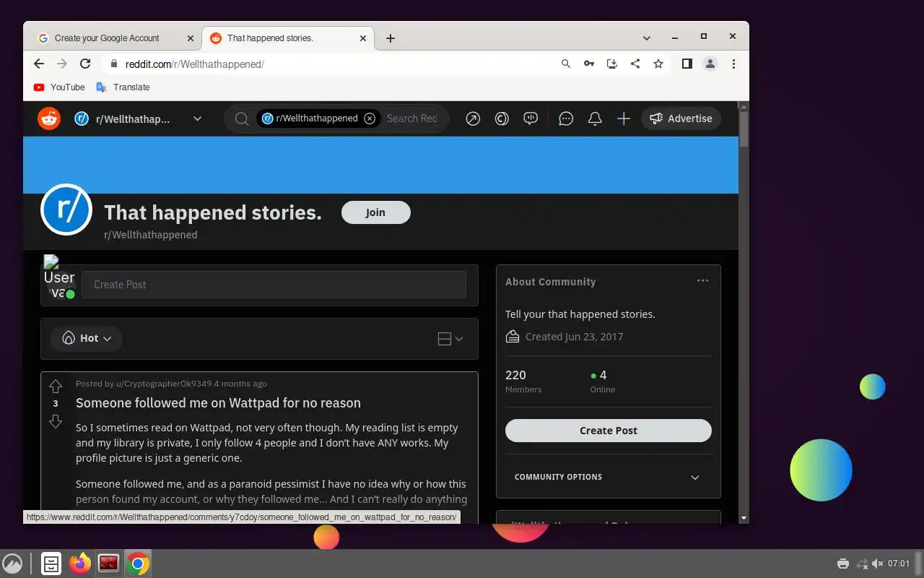Clear the r/Wellthathappened search filter
Image resolution: width=924 pixels, height=578 pixels.
pyautogui.click(x=370, y=118)
